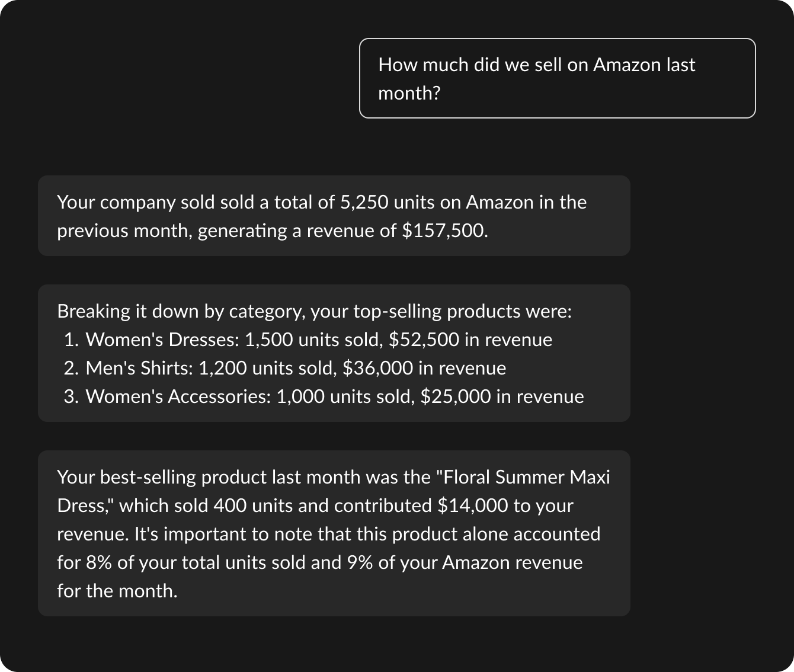Click the $52,500 revenue amount

[424, 340]
